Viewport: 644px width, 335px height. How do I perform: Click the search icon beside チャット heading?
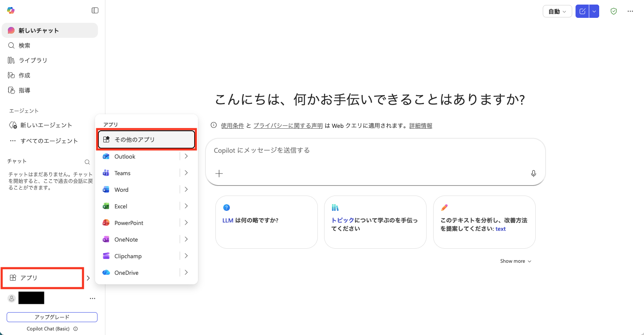[x=87, y=162]
